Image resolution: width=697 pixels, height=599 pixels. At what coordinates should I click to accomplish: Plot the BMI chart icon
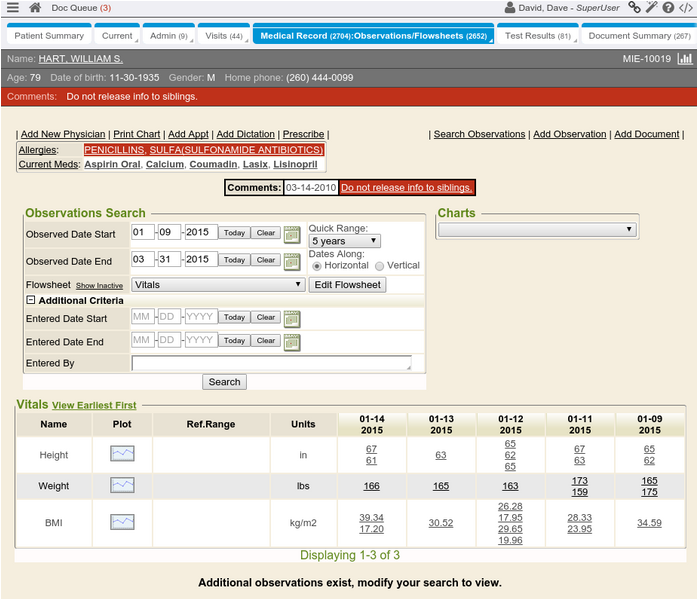(122, 522)
